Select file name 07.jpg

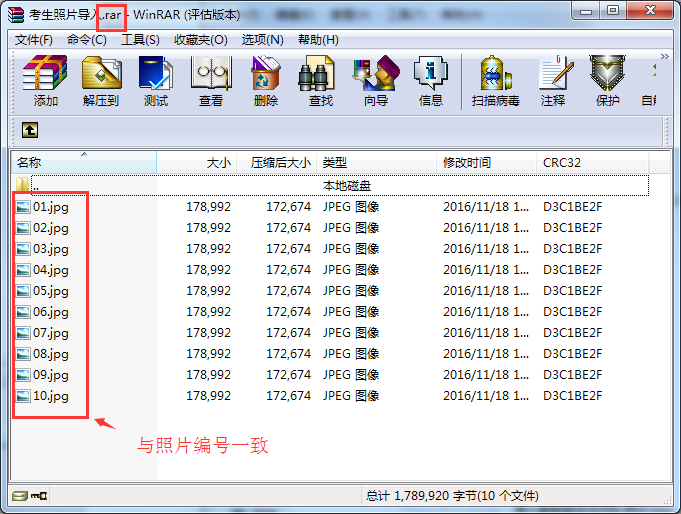coord(51,333)
